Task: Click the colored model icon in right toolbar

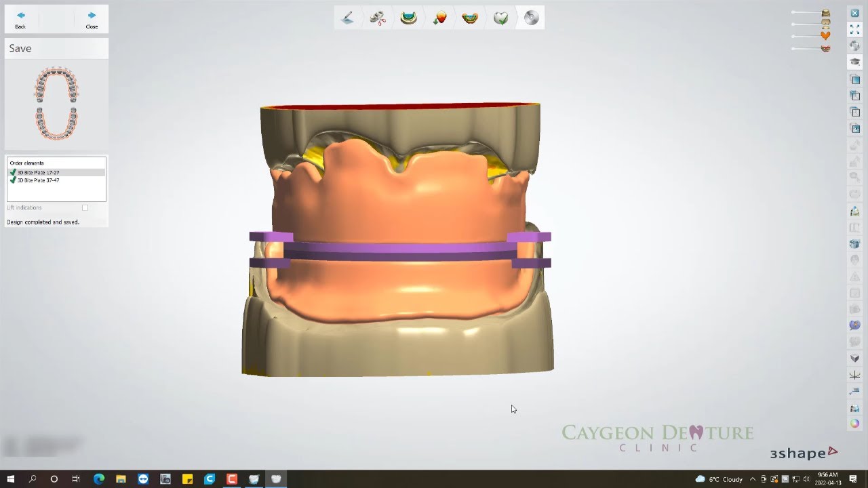Action: (x=854, y=211)
